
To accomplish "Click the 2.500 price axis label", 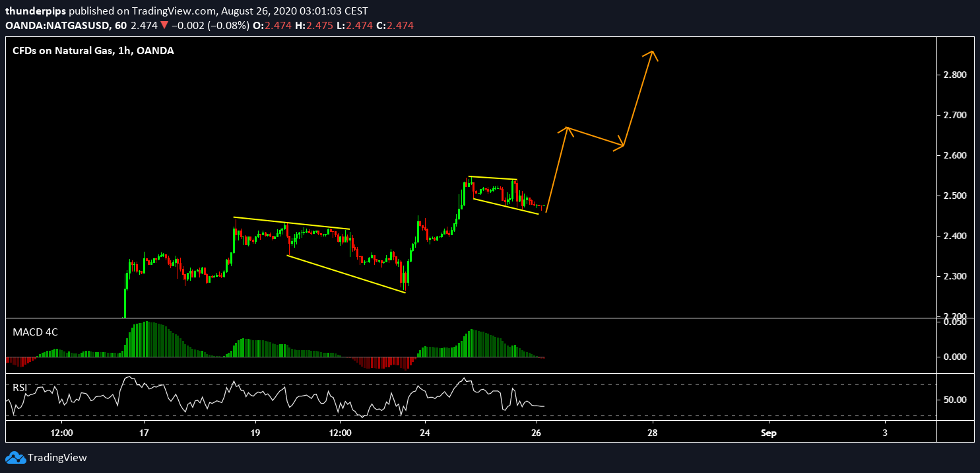I will pos(955,196).
